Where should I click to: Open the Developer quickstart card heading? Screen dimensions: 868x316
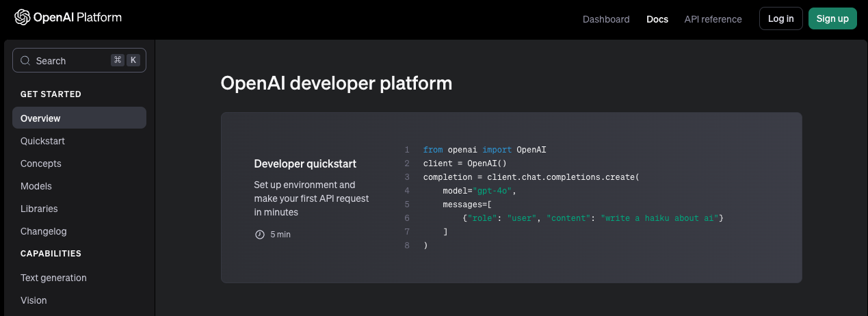click(x=305, y=164)
